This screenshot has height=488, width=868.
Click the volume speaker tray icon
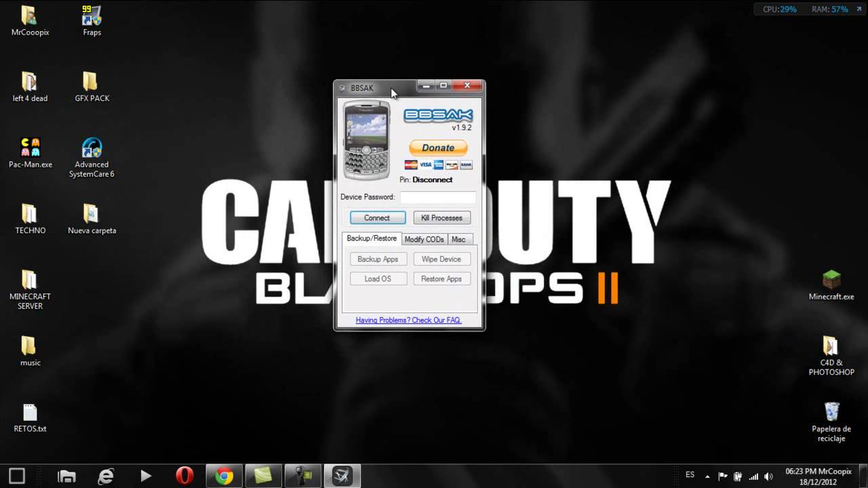pyautogui.click(x=768, y=476)
